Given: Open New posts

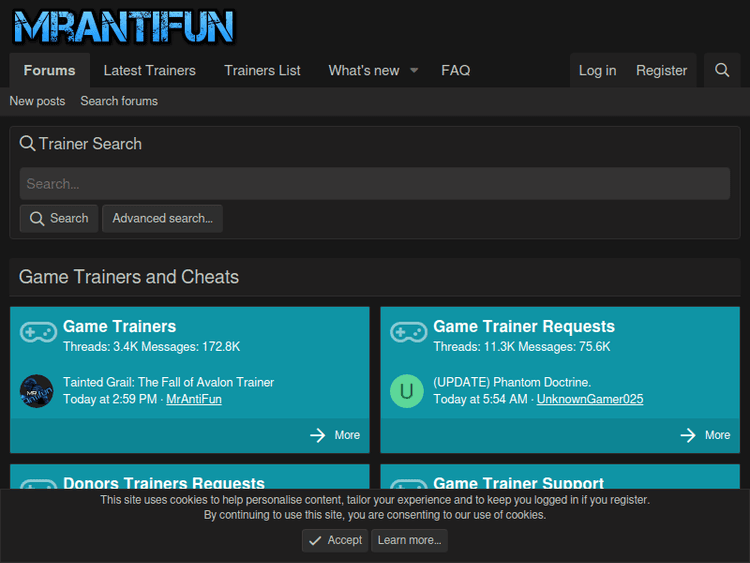Looking at the screenshot, I should 37,101.
